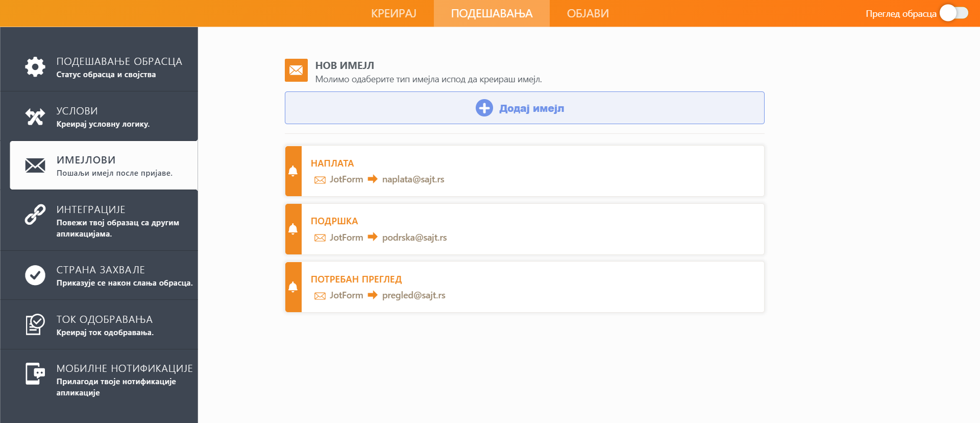Click subtitle 'Пошаљи имејл после пријаве.'

pyautogui.click(x=114, y=173)
